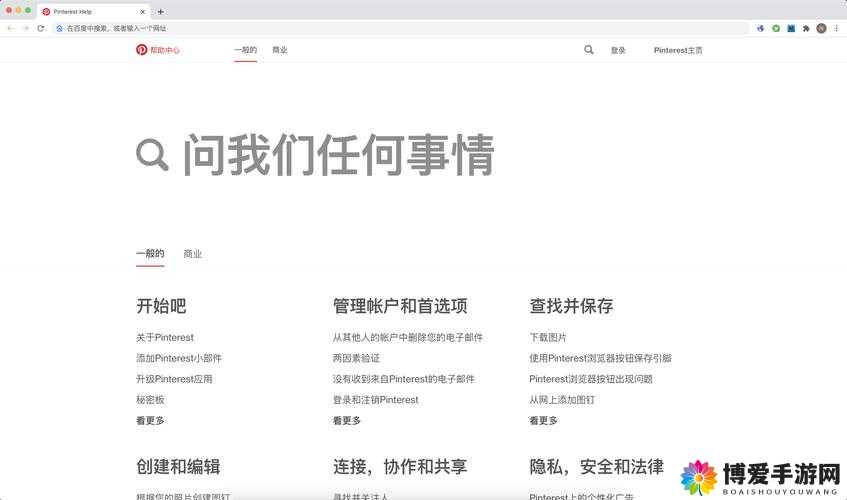Open Pinterest浏览器按钮出现问题 article
Screen dimensions: 847x500
pyautogui.click(x=591, y=379)
